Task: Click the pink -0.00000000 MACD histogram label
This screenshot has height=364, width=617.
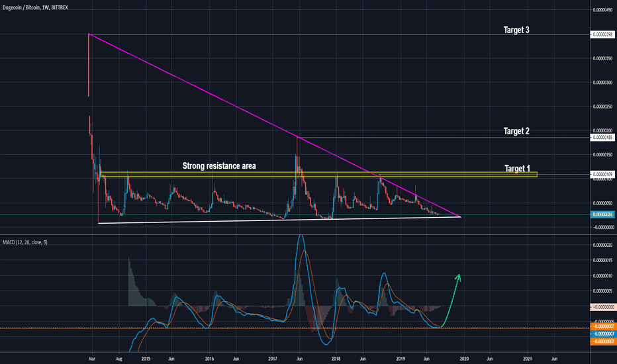Action: coord(602,307)
